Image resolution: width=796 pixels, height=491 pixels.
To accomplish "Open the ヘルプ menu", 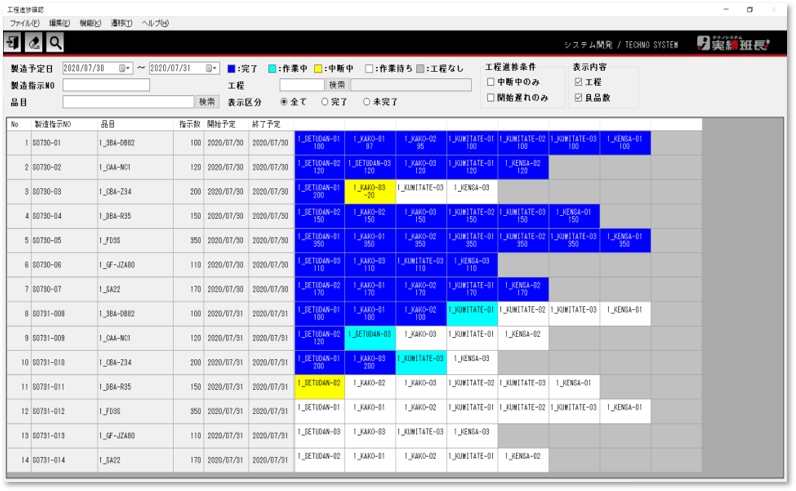I will point(155,22).
